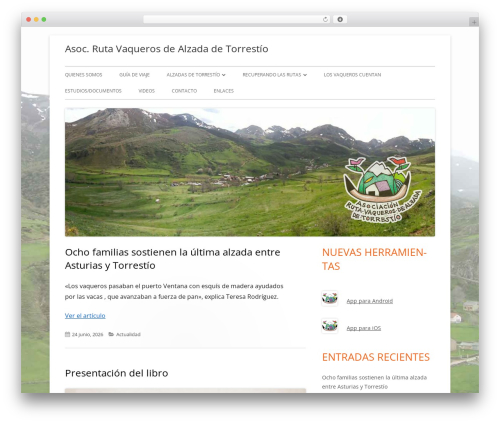The height and width of the screenshot is (423, 500).
Task: Click the red close window dot
Action: coord(29,20)
